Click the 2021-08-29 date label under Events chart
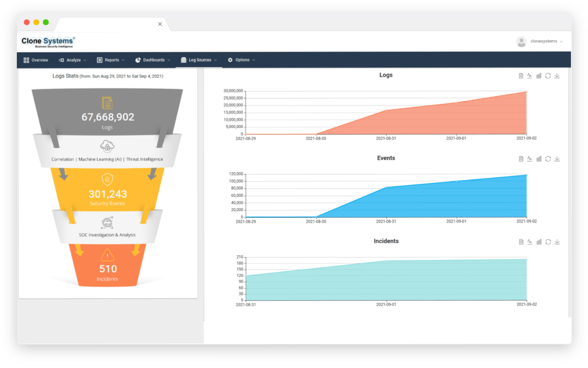This screenshot has height=368, width=588. pyautogui.click(x=246, y=221)
